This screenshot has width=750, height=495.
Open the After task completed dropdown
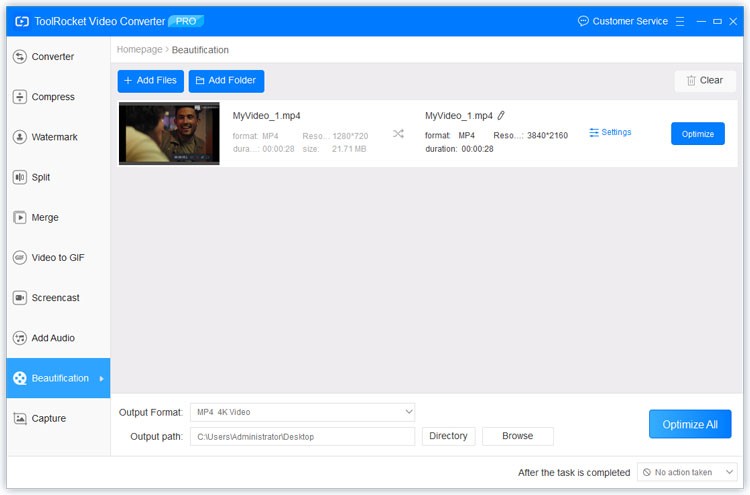click(x=687, y=473)
